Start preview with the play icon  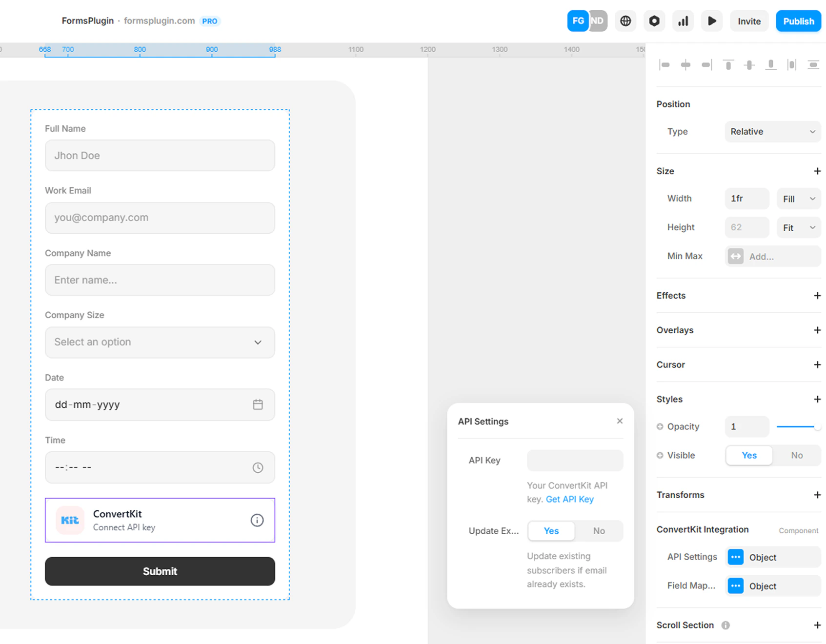point(712,21)
